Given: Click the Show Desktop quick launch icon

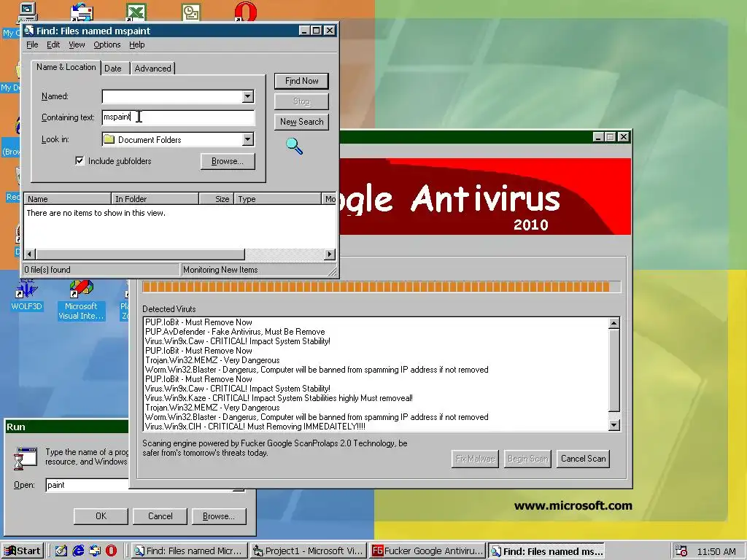Looking at the screenshot, I should click(61, 551).
